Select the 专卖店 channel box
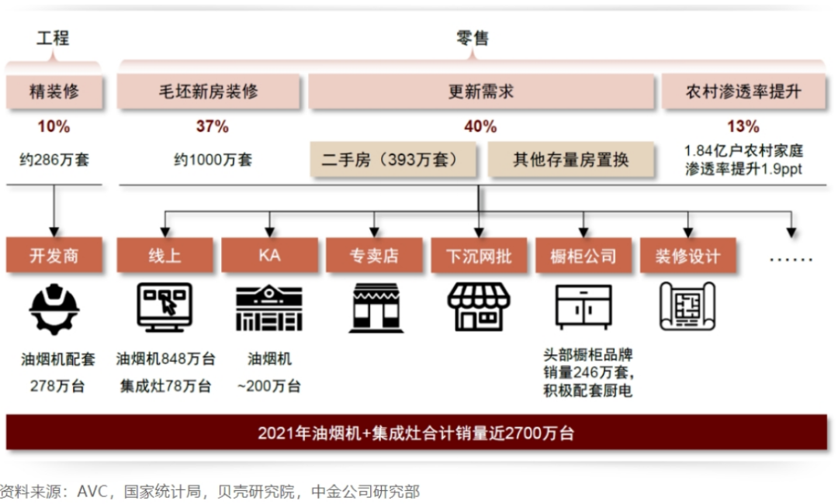This screenshot has width=838, height=504. coord(375,256)
